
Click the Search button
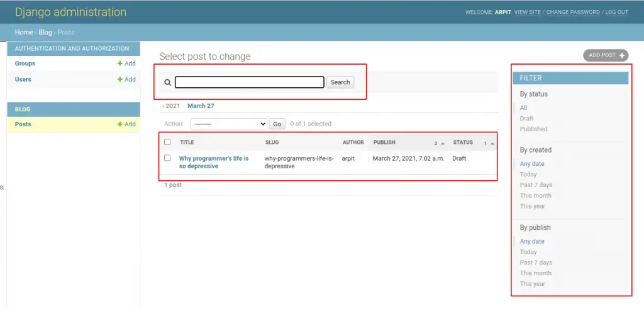click(x=340, y=82)
